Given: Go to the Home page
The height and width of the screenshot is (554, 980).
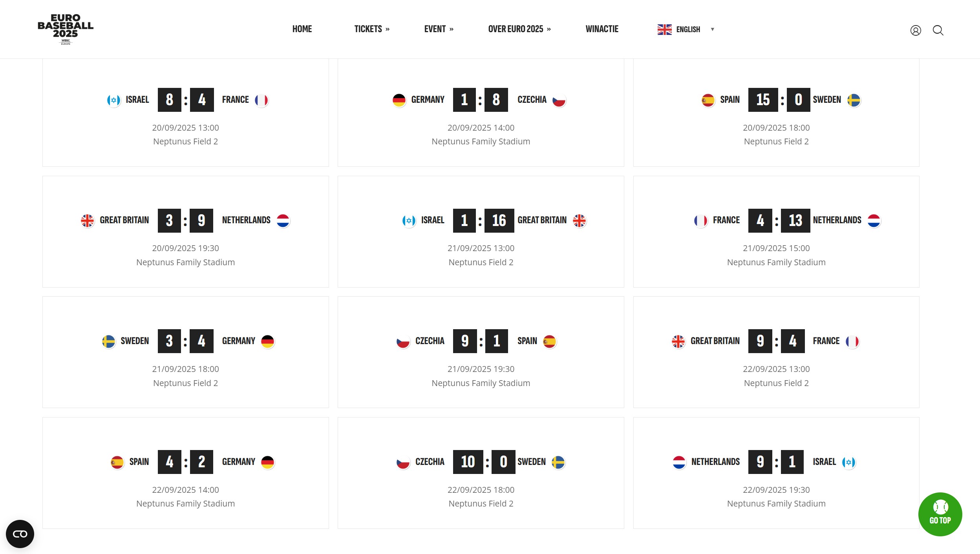Looking at the screenshot, I should pos(302,29).
